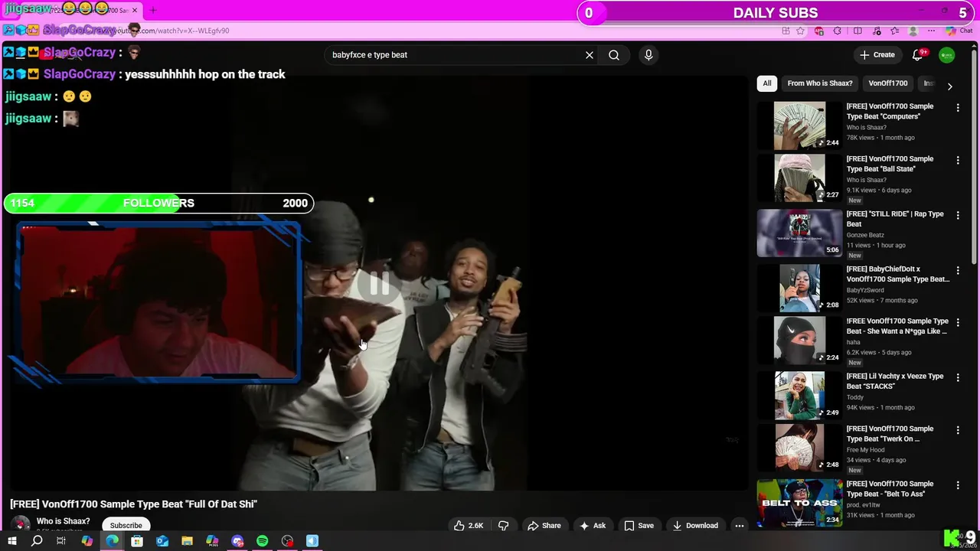Image resolution: width=980 pixels, height=551 pixels.
Task: Subscribe to Who is Shaax? channel
Action: [126, 526]
